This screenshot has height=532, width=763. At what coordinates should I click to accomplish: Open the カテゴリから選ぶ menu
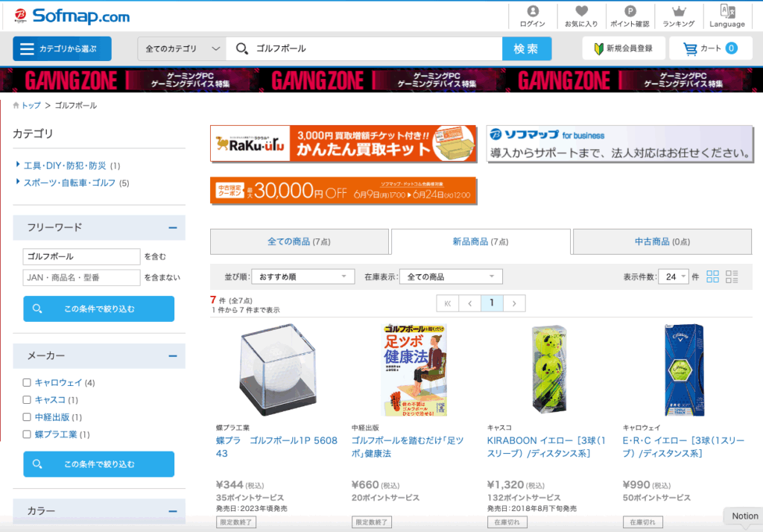coord(62,48)
